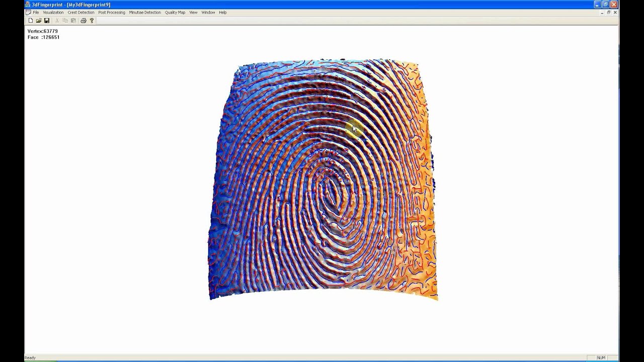The width and height of the screenshot is (644, 362).
Task: Click the document icon in menu bar
Action: 28,12
